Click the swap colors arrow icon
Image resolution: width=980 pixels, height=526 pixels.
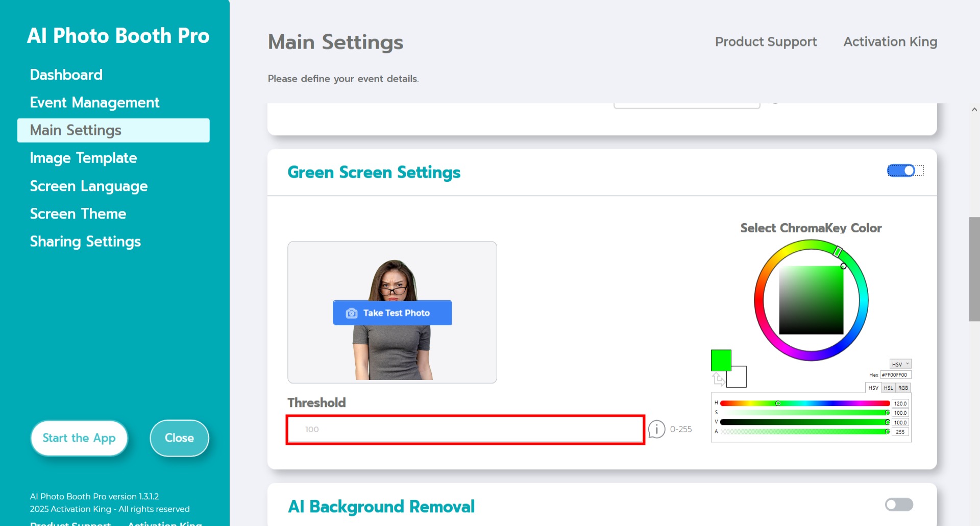(718, 379)
